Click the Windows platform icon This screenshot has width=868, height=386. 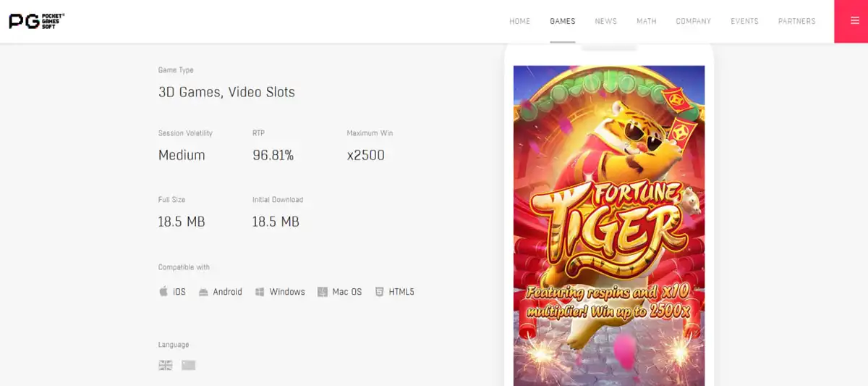259,292
